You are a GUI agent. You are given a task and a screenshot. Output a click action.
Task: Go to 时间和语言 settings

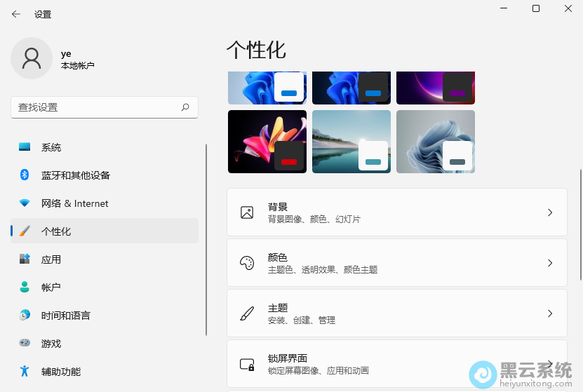point(65,316)
